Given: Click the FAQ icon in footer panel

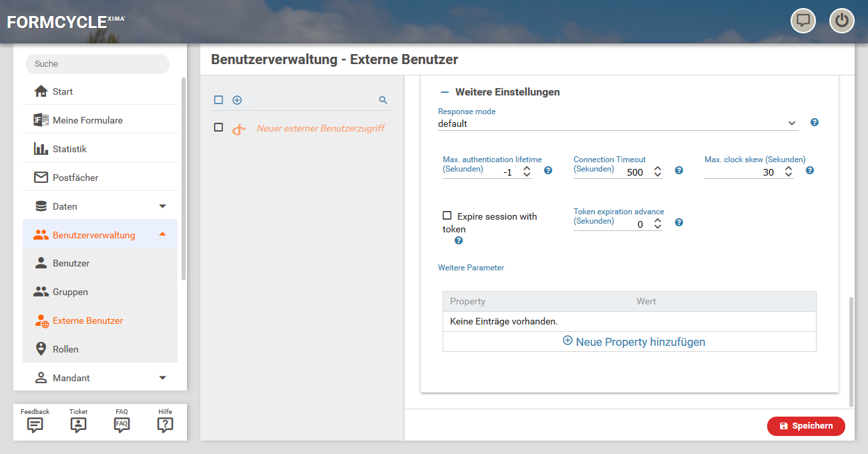Looking at the screenshot, I should [122, 422].
